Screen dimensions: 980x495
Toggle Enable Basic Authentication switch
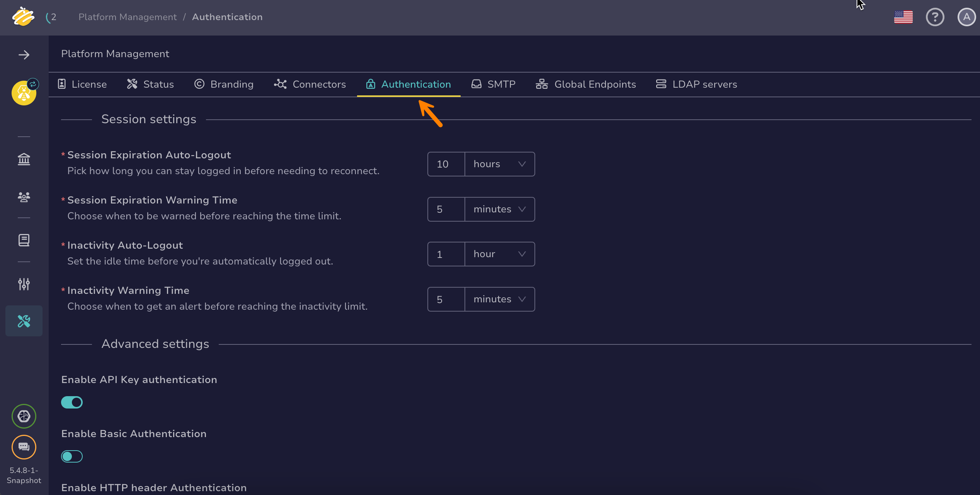coord(72,456)
